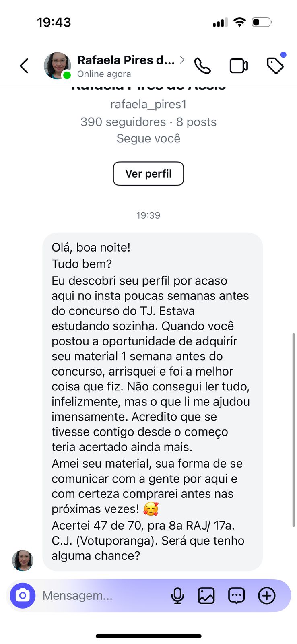Click the chat scrollbar on right edge

coord(293,429)
